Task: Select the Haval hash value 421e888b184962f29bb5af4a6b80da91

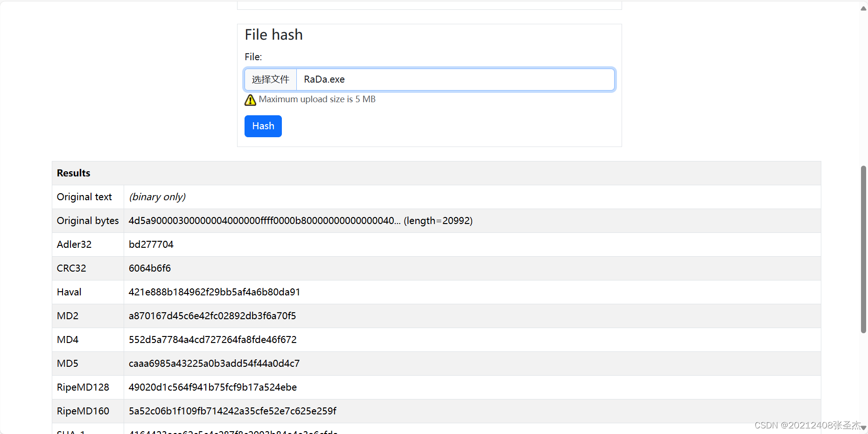Action: [x=215, y=292]
